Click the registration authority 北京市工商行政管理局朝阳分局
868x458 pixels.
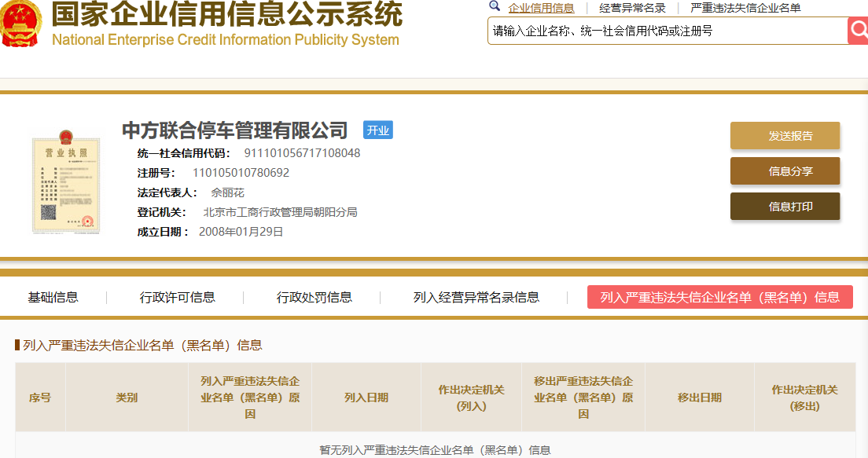(x=280, y=212)
